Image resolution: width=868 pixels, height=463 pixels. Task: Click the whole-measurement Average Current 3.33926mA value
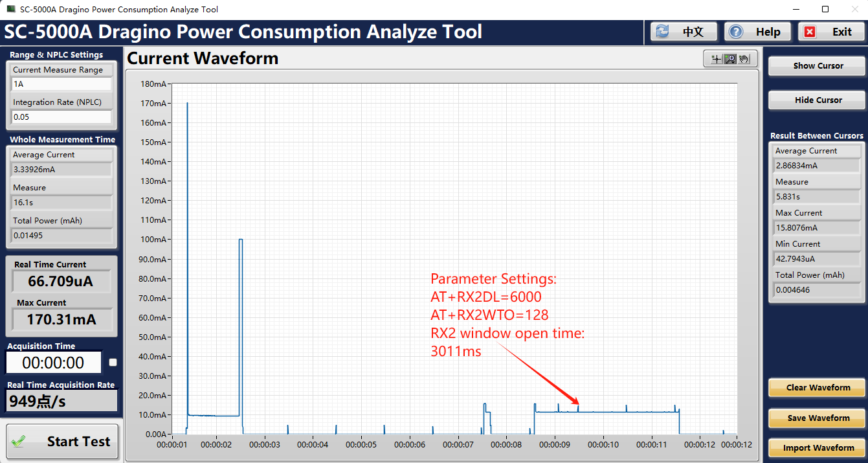click(x=61, y=170)
